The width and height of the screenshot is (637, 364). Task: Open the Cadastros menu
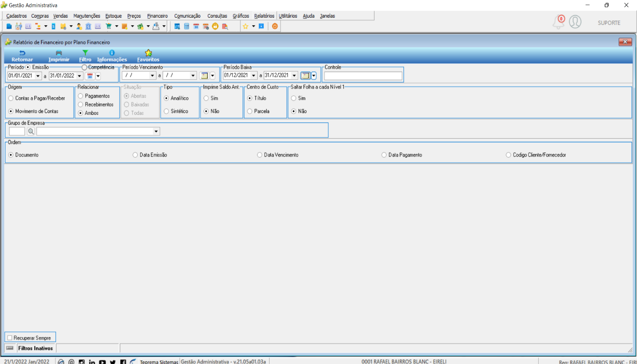tap(16, 16)
